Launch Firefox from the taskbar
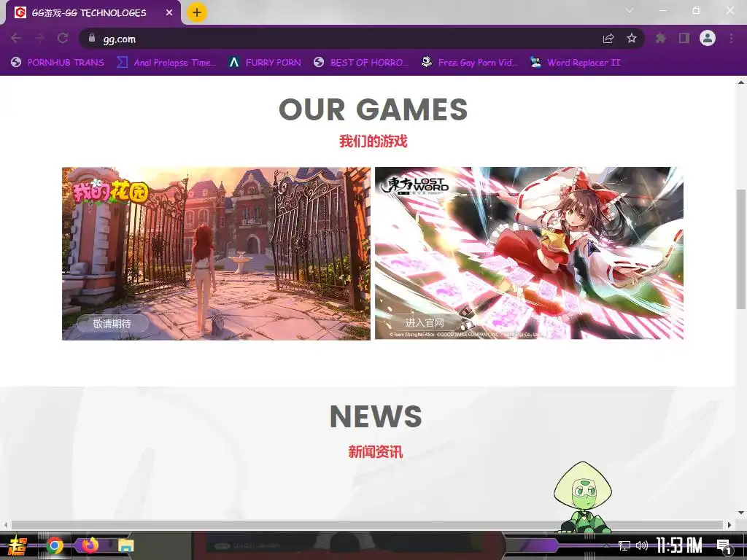 (x=89, y=545)
